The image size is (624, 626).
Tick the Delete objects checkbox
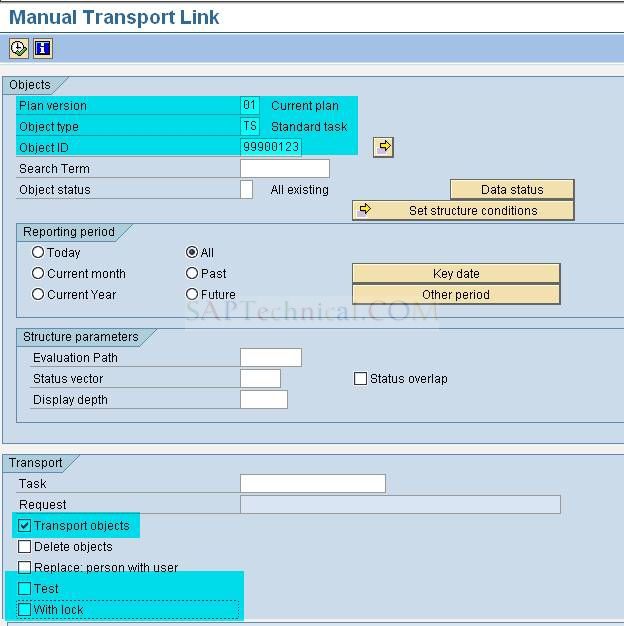coord(24,547)
